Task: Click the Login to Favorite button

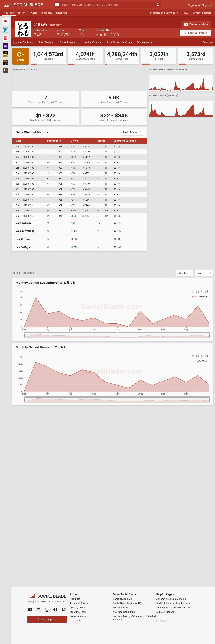Action: coord(195,33)
